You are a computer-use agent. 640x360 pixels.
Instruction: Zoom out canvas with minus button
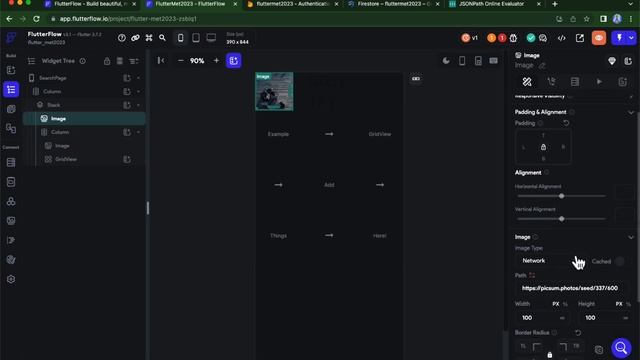pos(180,60)
